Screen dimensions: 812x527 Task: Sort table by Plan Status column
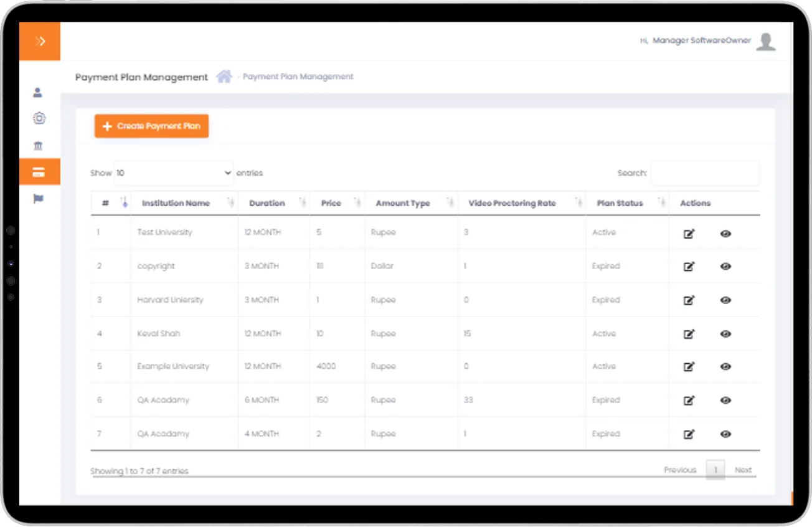coord(620,203)
